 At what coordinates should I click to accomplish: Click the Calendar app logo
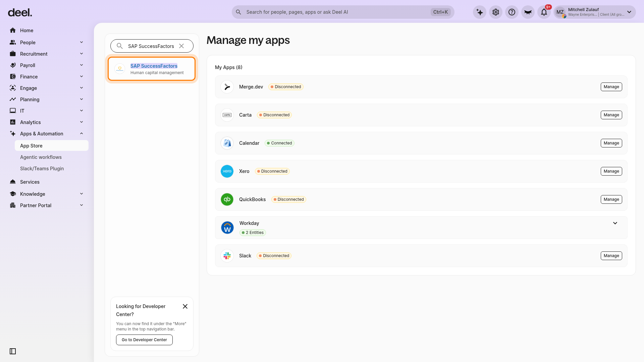227,143
